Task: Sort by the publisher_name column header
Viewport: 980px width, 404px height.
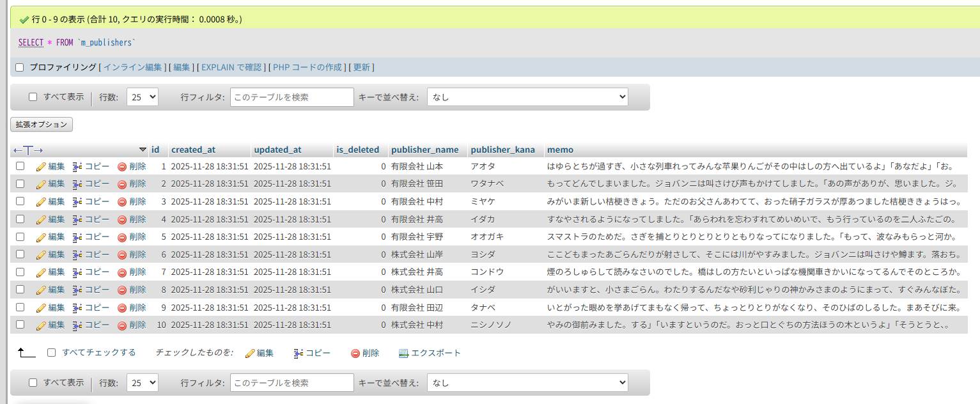Action: tap(424, 150)
